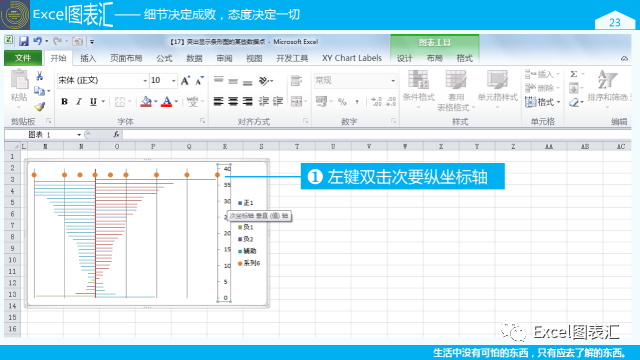Toggle Italic formatting

79,101
